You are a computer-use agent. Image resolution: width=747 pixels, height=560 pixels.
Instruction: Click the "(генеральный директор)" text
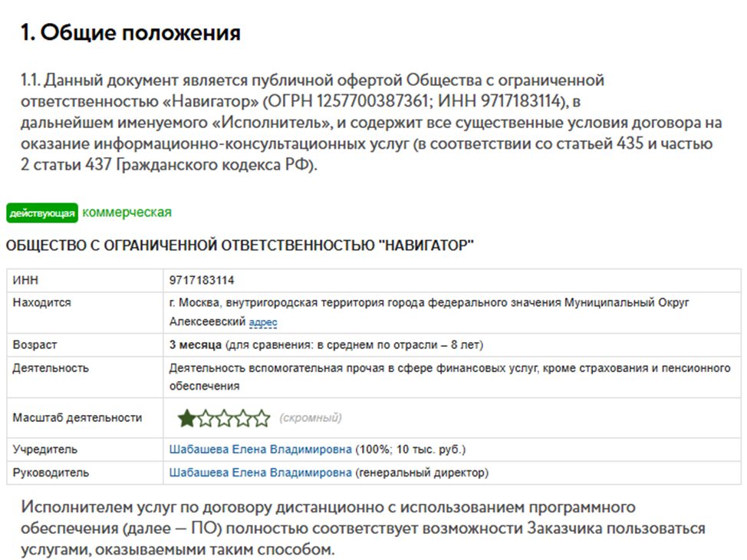421,473
